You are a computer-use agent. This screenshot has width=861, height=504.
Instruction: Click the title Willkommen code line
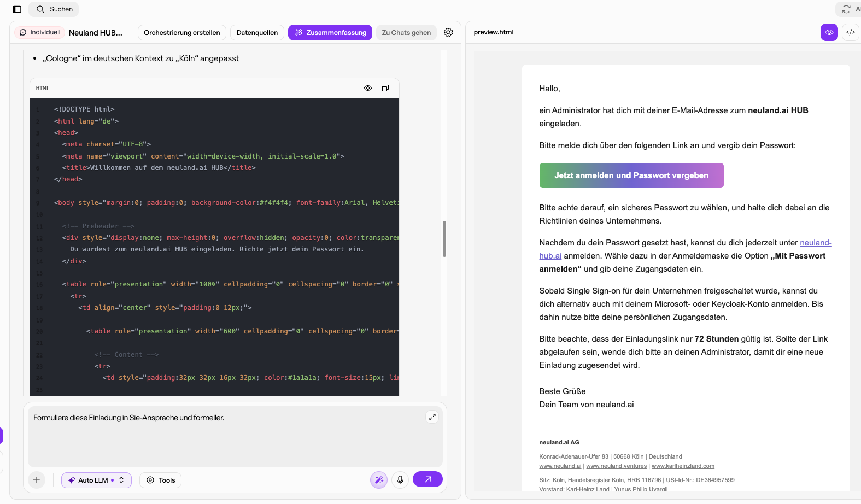pos(159,168)
